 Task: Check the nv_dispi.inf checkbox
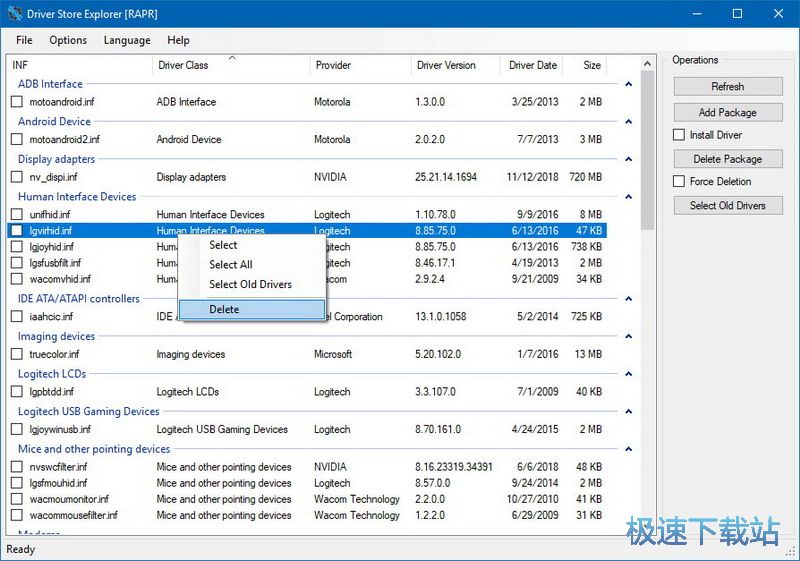pyautogui.click(x=17, y=177)
